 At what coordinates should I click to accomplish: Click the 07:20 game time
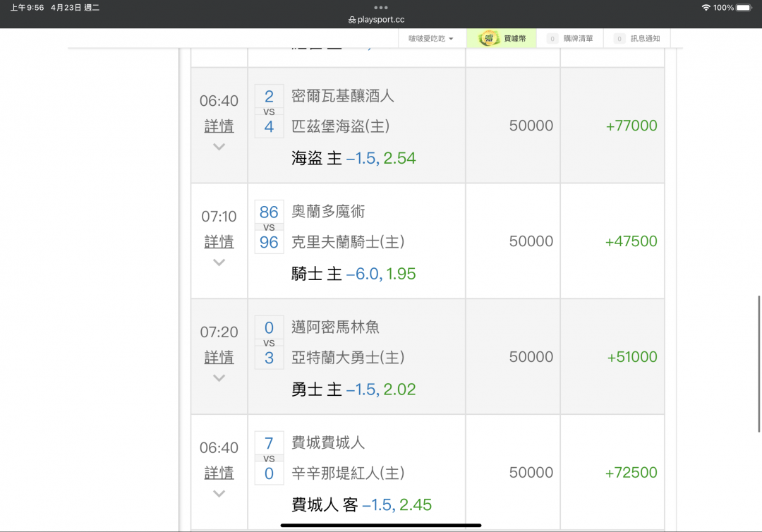point(219,332)
